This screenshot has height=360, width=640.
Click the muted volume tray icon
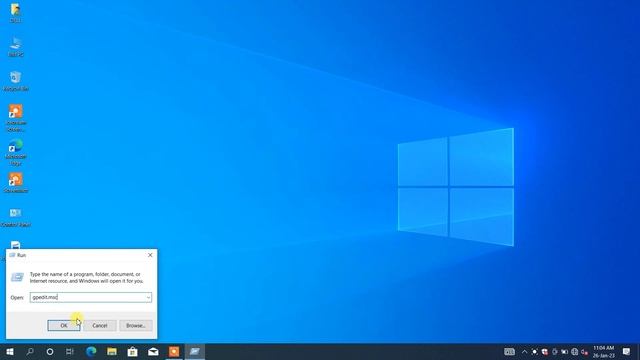pyautogui.click(x=584, y=351)
